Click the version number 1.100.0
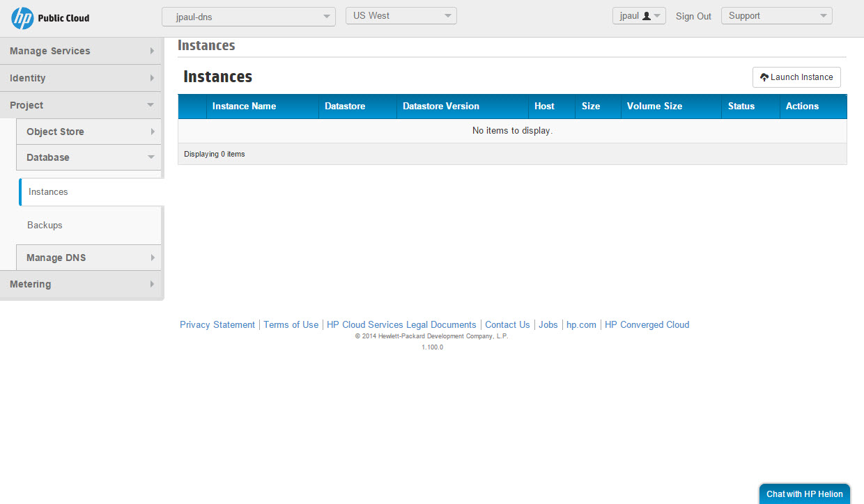864x504 pixels. coord(432,347)
